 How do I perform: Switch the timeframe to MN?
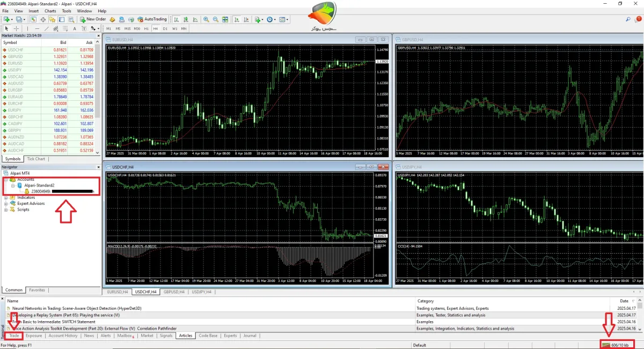tap(184, 28)
